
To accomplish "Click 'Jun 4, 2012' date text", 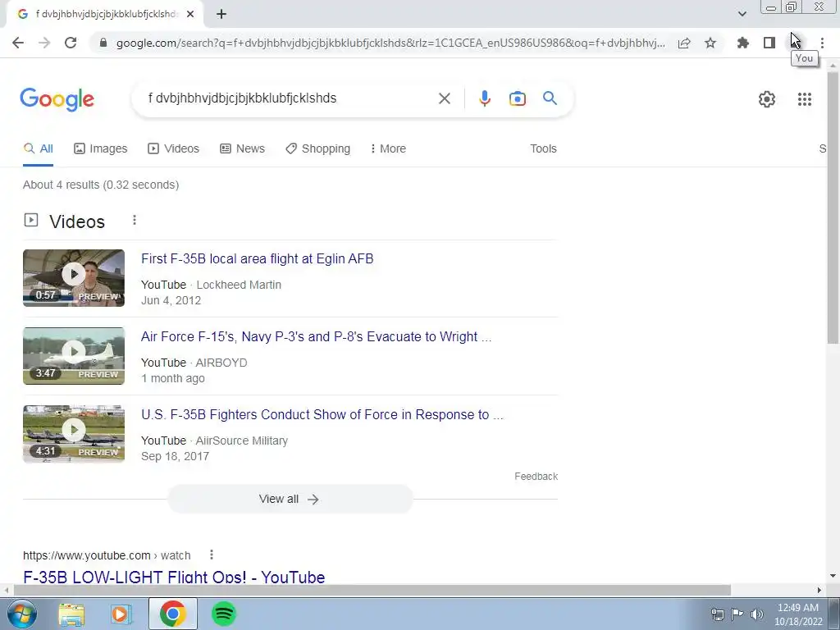I will click(x=171, y=300).
